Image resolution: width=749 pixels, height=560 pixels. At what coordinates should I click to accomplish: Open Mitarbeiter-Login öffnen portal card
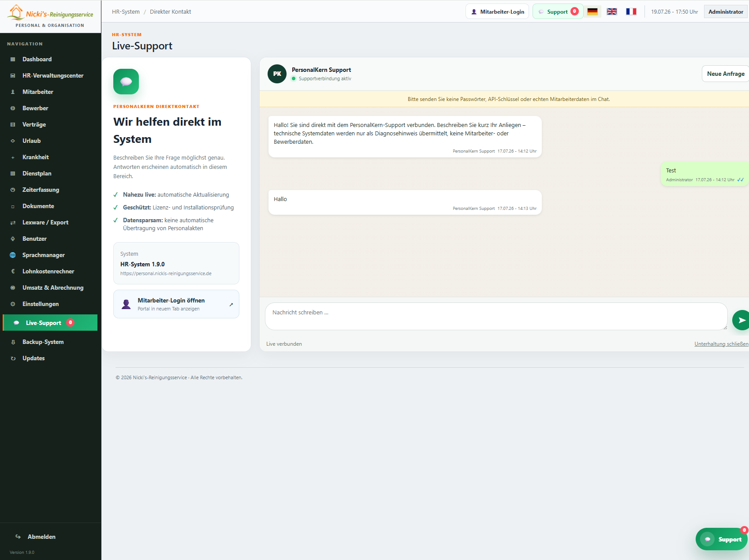tap(176, 304)
